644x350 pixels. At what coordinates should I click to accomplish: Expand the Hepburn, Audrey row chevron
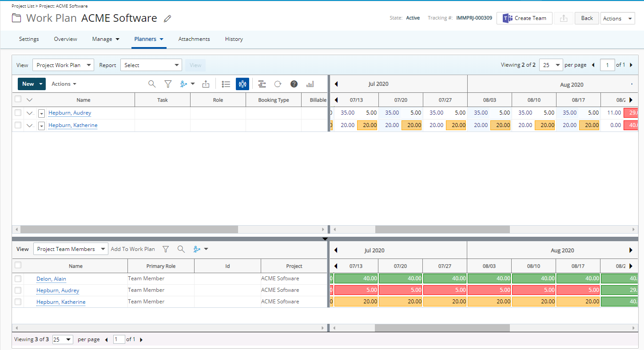pos(30,113)
